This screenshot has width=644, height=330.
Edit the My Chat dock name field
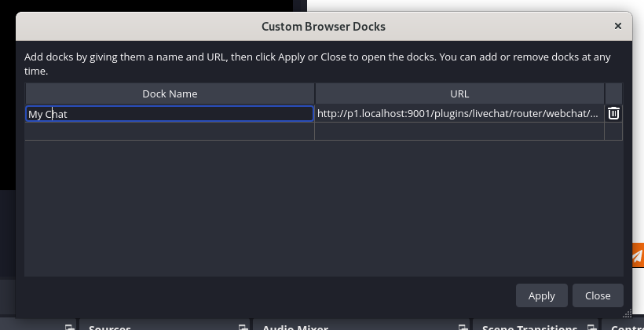coord(170,114)
